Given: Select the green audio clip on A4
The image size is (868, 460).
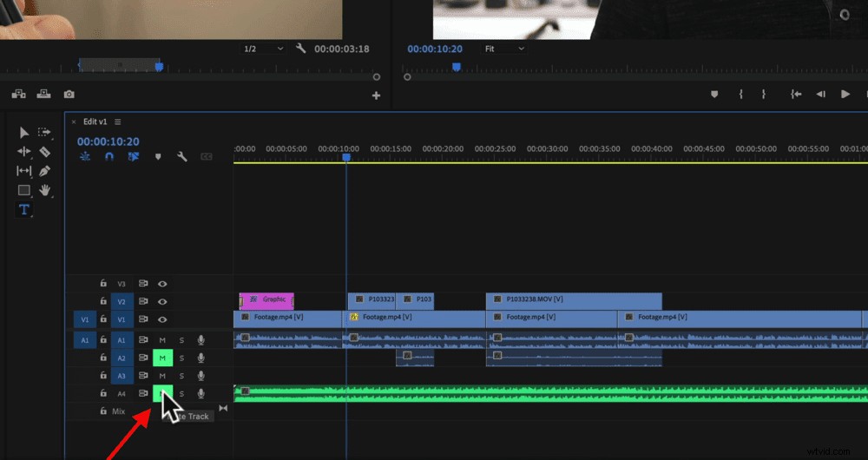Looking at the screenshot, I should click(551, 393).
